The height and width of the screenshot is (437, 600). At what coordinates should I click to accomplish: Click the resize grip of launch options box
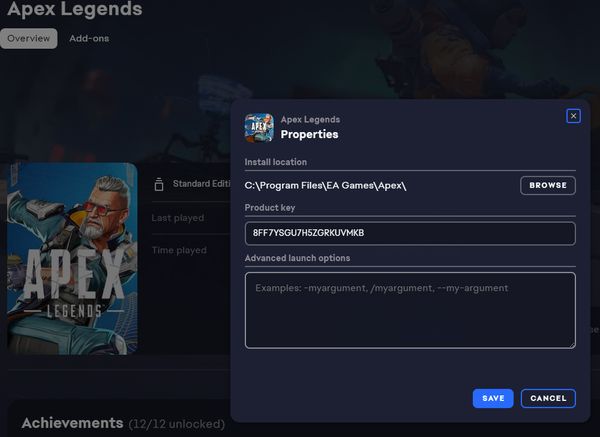(x=572, y=344)
